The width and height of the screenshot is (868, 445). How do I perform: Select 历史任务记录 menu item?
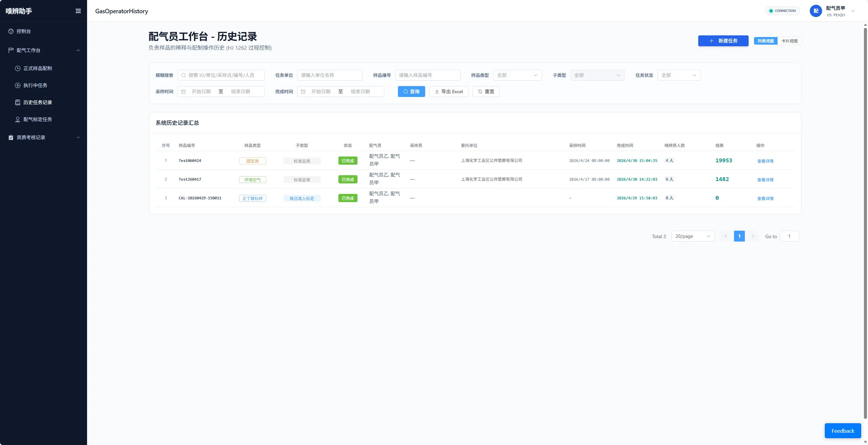pyautogui.click(x=44, y=102)
